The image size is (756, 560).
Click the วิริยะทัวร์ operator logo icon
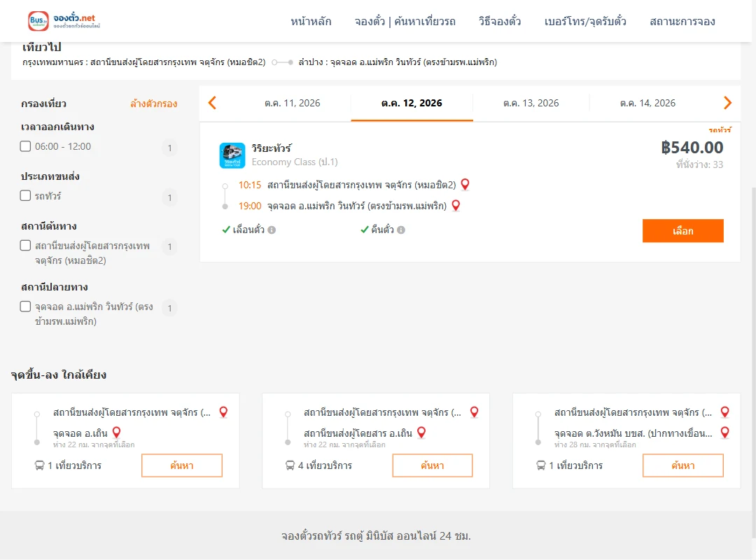tap(232, 155)
